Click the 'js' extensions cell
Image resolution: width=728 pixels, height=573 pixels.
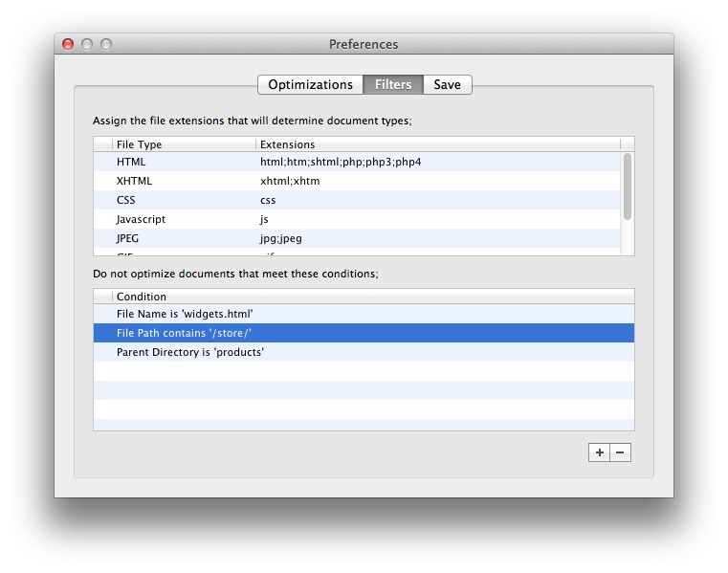pyautogui.click(x=264, y=220)
